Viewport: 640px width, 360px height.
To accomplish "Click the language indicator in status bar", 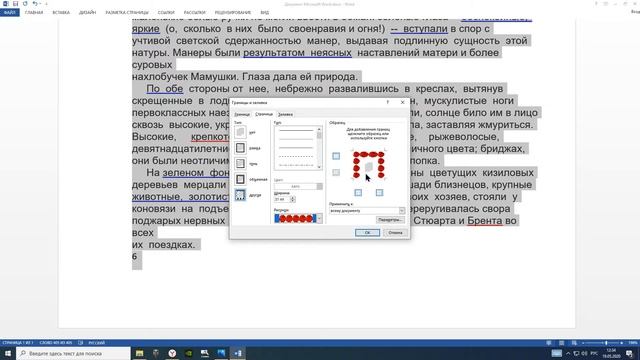I will (x=97, y=343).
